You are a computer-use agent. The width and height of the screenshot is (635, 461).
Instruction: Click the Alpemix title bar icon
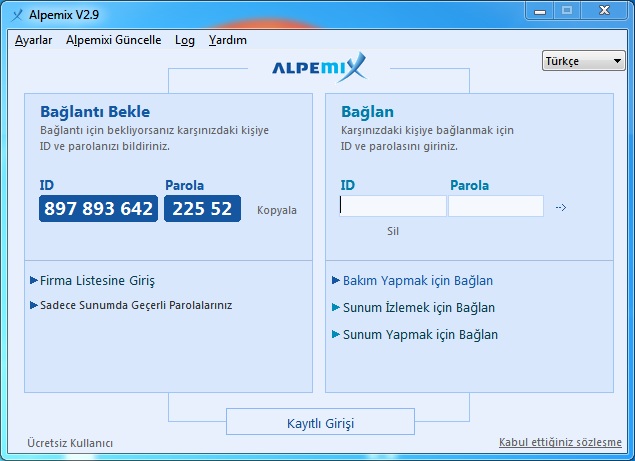coord(17,15)
